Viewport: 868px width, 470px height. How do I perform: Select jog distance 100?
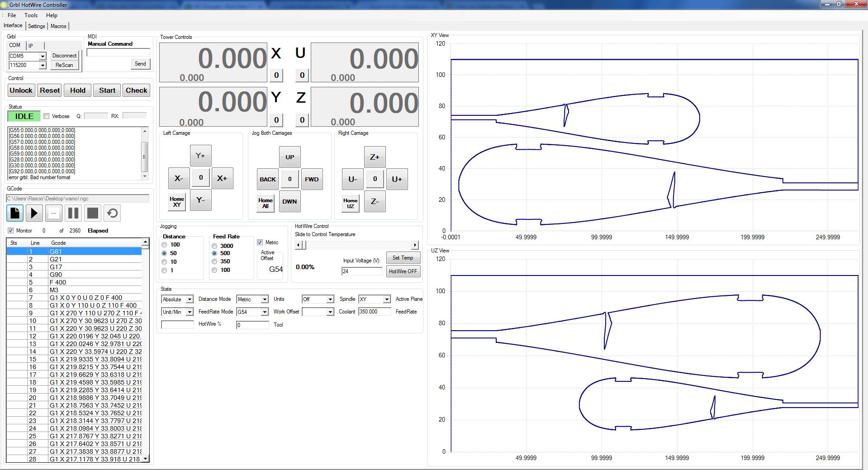[x=164, y=245]
